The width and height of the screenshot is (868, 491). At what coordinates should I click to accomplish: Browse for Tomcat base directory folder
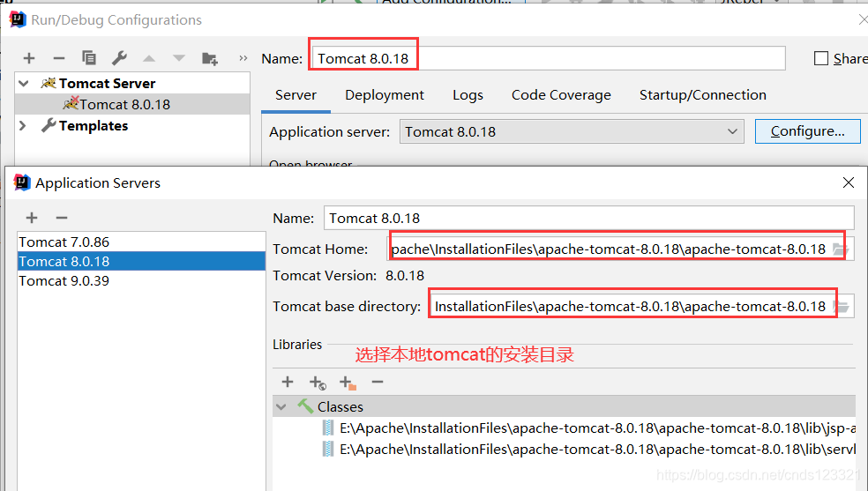pos(842,306)
